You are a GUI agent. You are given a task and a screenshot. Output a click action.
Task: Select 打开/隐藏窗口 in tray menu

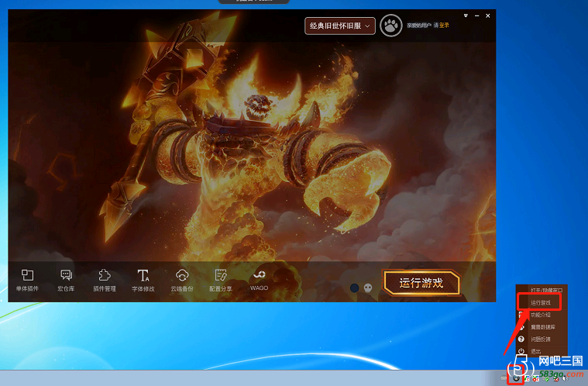[546, 291]
